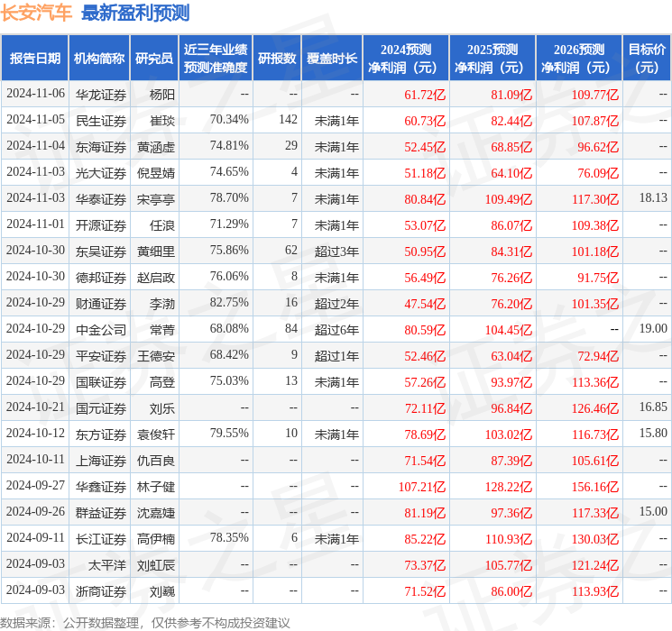The image size is (672, 631).
Task: Click the coverage value 超过6年
Action: pyautogui.click(x=336, y=330)
